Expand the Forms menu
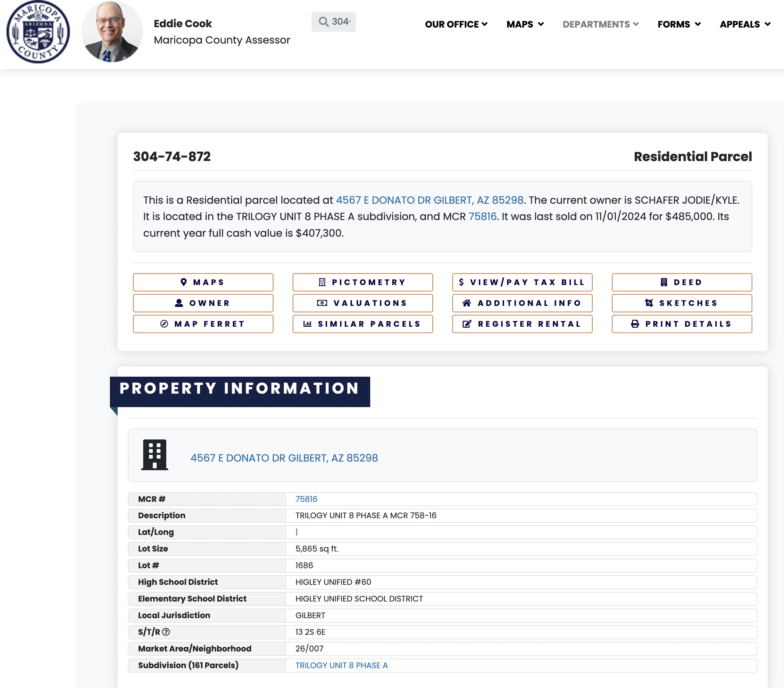The height and width of the screenshot is (688, 784). [679, 24]
